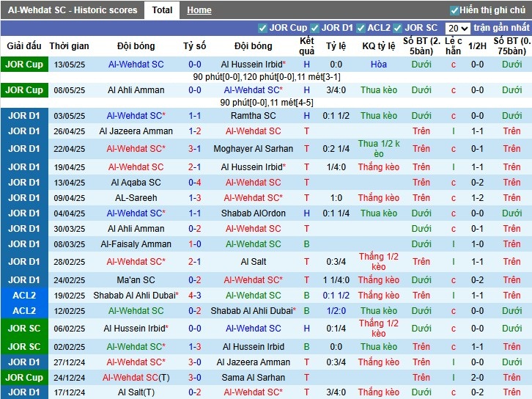Open Sama Al Sarhan team link
532x399 pixels.
click(253, 378)
